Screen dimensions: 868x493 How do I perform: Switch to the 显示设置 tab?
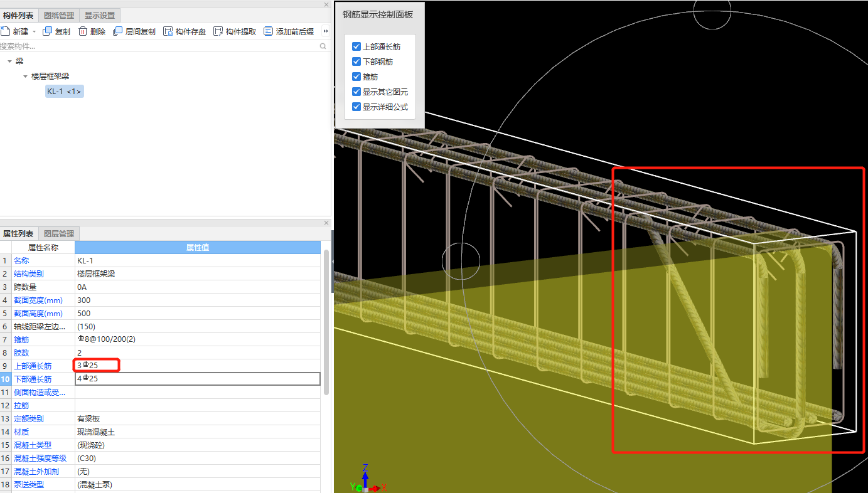click(100, 15)
